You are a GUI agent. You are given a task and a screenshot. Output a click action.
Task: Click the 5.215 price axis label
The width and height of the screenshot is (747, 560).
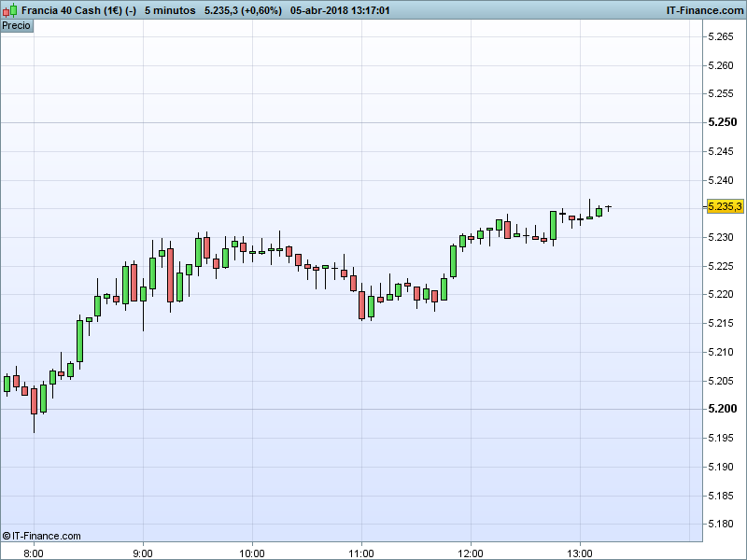coord(721,323)
